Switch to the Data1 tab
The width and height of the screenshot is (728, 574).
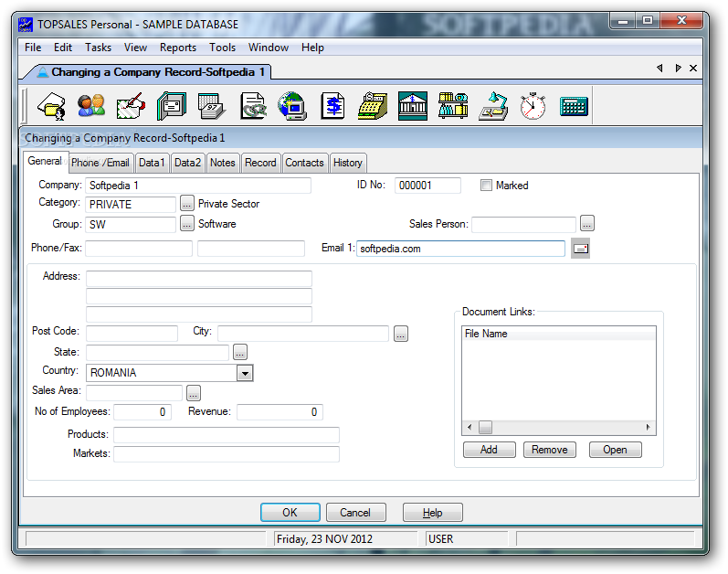click(152, 163)
